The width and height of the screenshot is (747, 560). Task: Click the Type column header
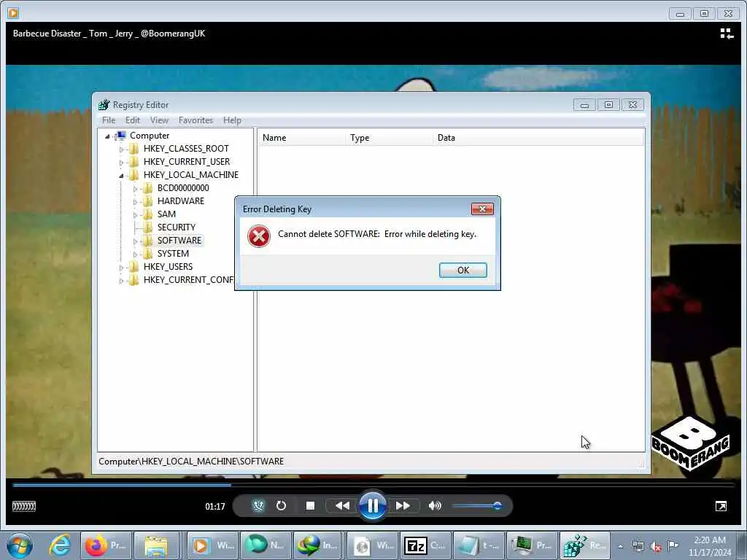(x=390, y=138)
